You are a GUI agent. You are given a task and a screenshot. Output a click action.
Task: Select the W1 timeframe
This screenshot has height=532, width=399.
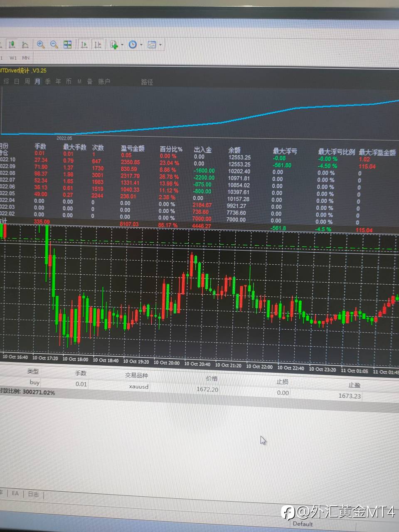coord(13,58)
